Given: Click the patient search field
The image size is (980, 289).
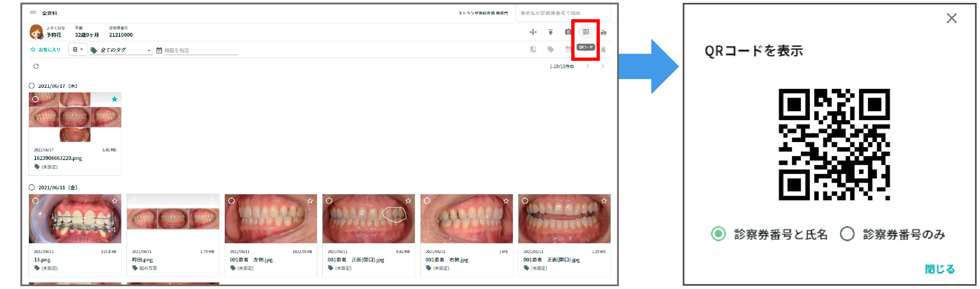Looking at the screenshot, I should point(563,13).
